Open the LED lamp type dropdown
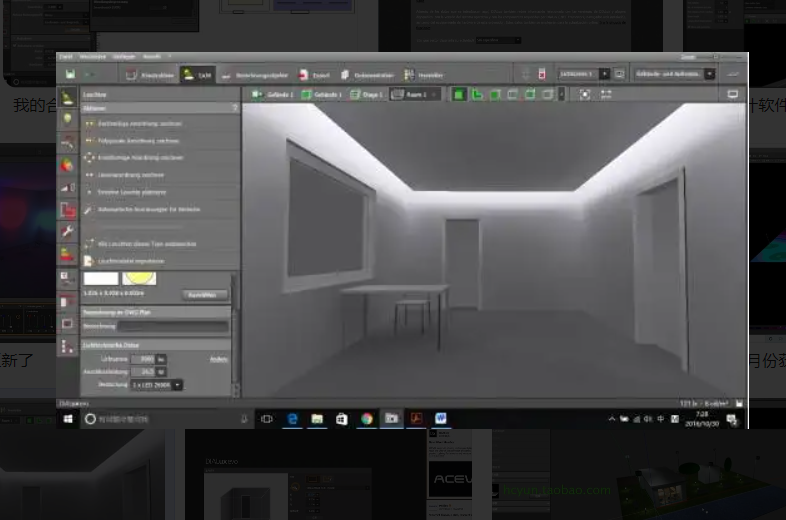The width and height of the screenshot is (786, 520). coord(156,385)
